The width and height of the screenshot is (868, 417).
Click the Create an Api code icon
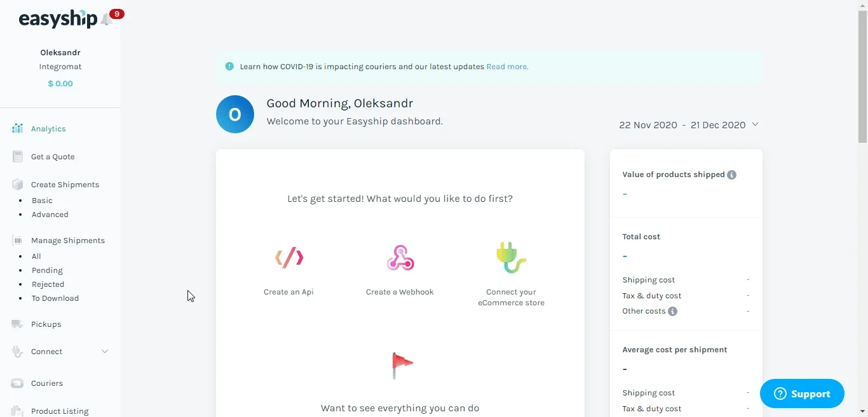(x=289, y=257)
